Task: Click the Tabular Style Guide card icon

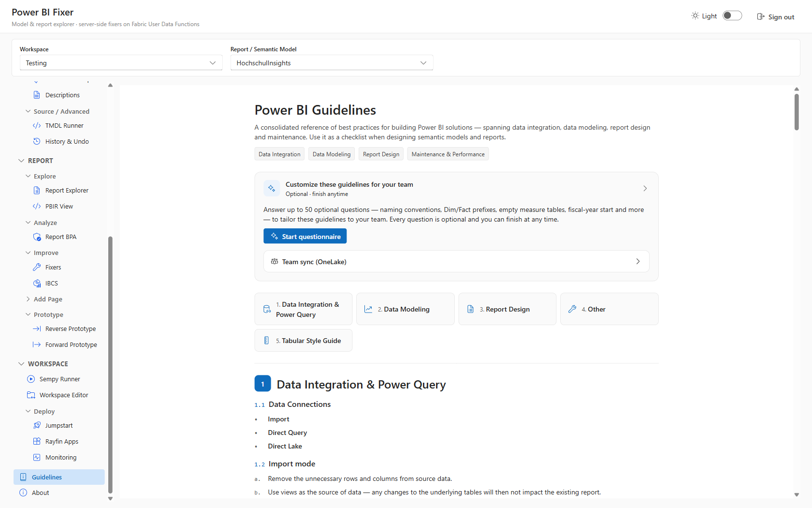Action: tap(266, 341)
